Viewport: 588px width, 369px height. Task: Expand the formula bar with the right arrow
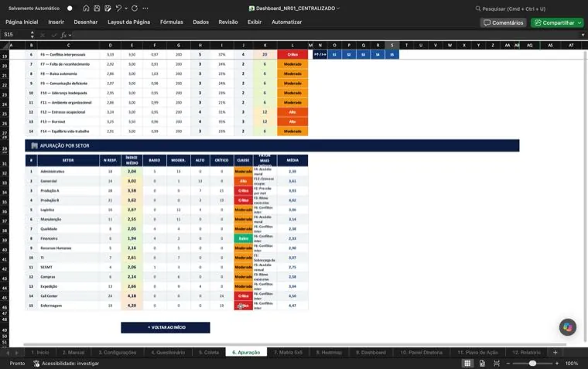click(x=583, y=35)
